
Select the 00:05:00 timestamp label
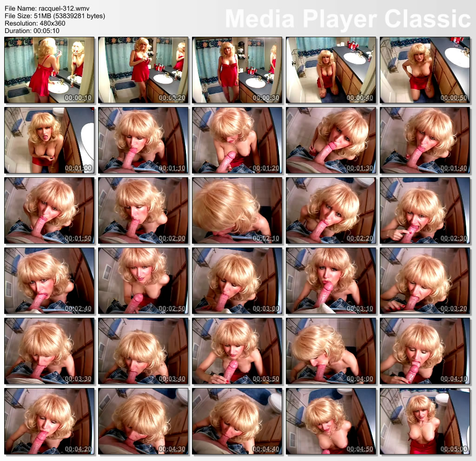point(454,450)
